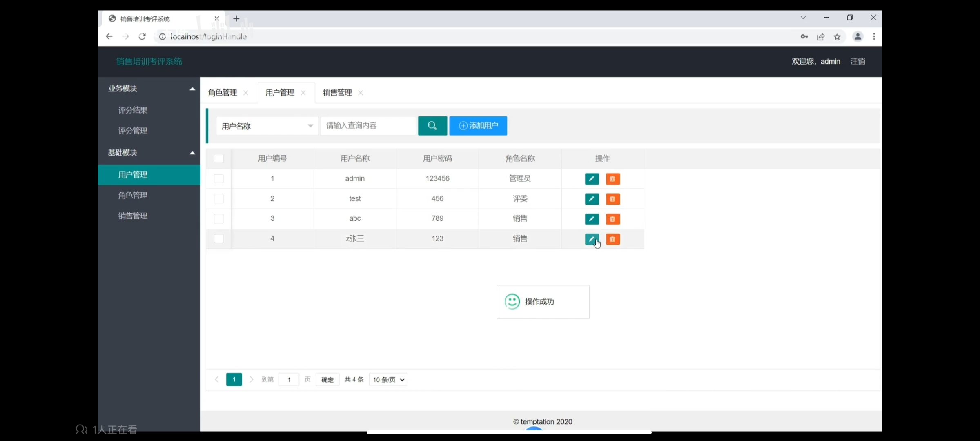Click the edit pencil icon for admin row
This screenshot has width=980, height=441.
coord(592,179)
